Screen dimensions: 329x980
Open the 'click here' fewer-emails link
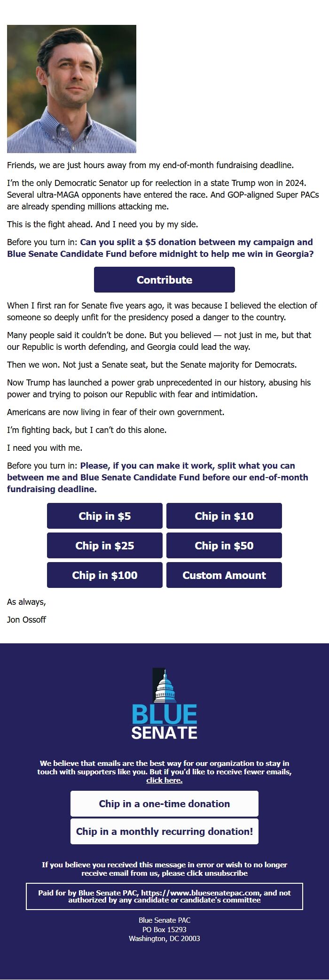[164, 780]
